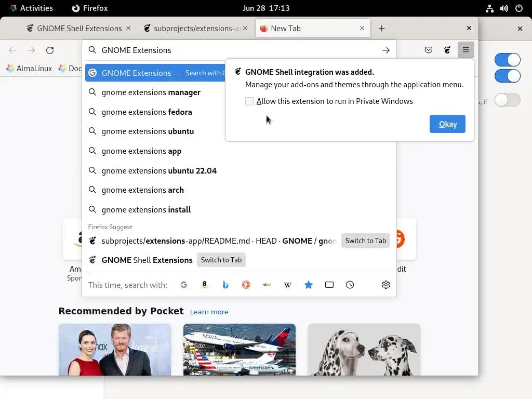The width and height of the screenshot is (532, 399).
Task: Toggle the second blue switch in background window
Action: 507,76
